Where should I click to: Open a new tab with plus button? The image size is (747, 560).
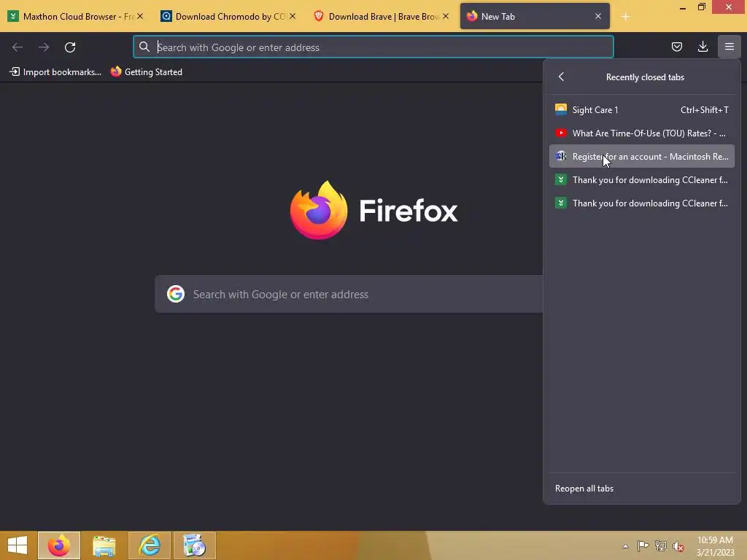pyautogui.click(x=625, y=17)
